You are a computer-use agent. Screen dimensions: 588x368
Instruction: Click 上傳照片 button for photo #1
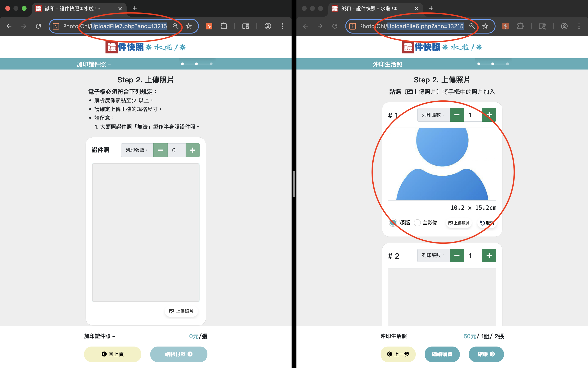[459, 223]
